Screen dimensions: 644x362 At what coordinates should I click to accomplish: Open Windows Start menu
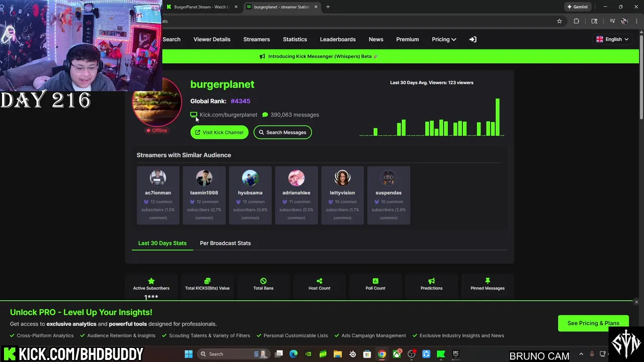(x=189, y=354)
